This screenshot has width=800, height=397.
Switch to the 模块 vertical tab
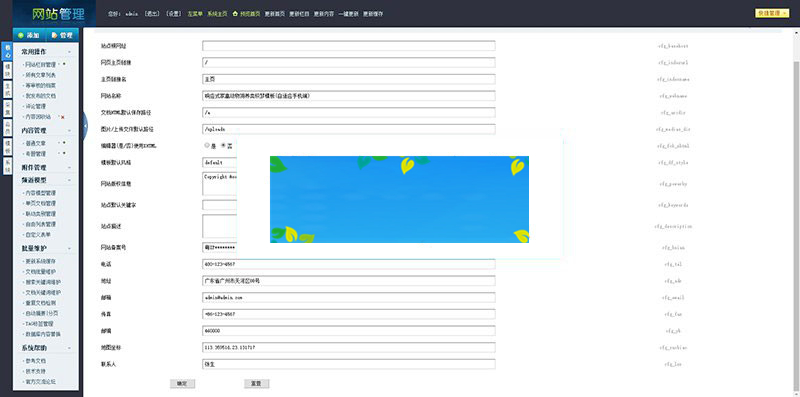(7, 70)
